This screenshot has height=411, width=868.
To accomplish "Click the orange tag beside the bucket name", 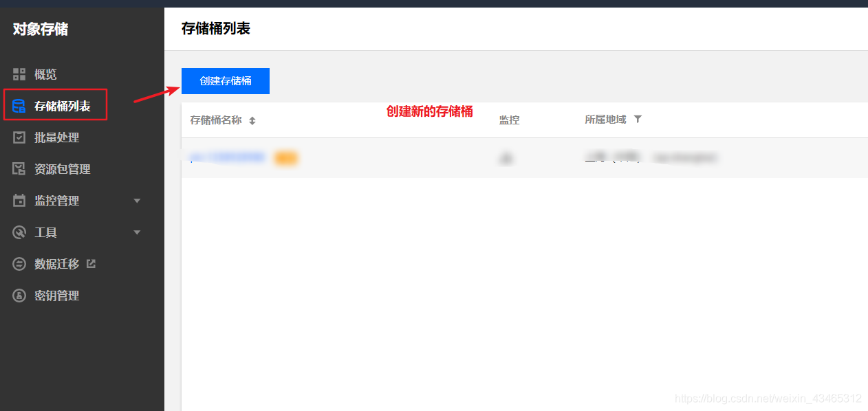I will coord(286,157).
